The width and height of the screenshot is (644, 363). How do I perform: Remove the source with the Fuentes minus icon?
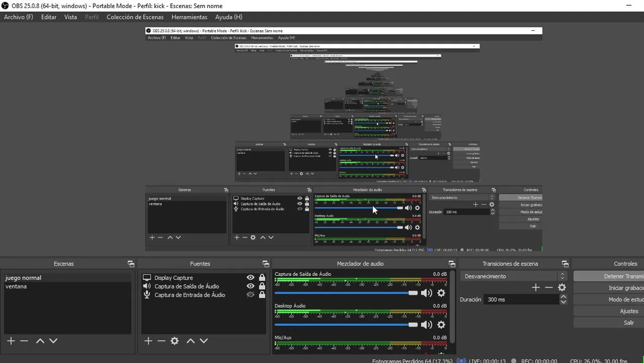pos(161,341)
